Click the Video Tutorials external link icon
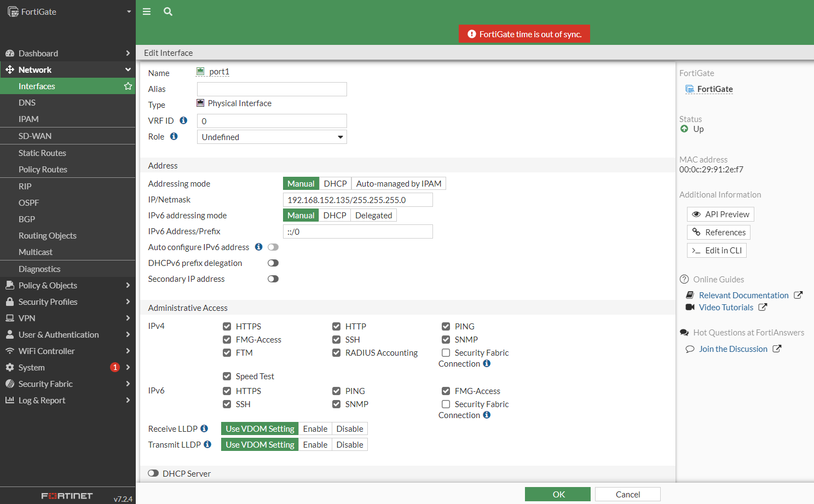Image resolution: width=814 pixels, height=504 pixels. [763, 307]
